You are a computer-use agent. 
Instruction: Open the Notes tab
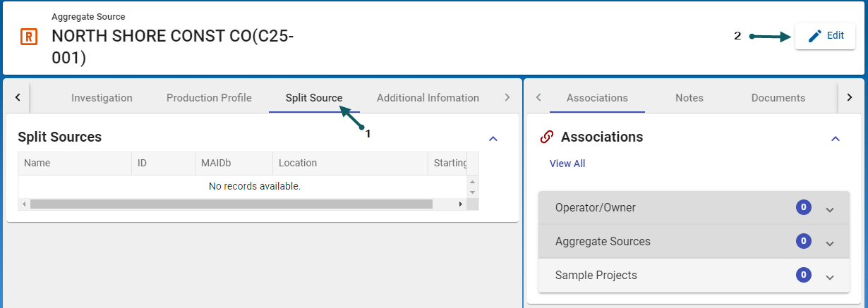click(x=689, y=98)
